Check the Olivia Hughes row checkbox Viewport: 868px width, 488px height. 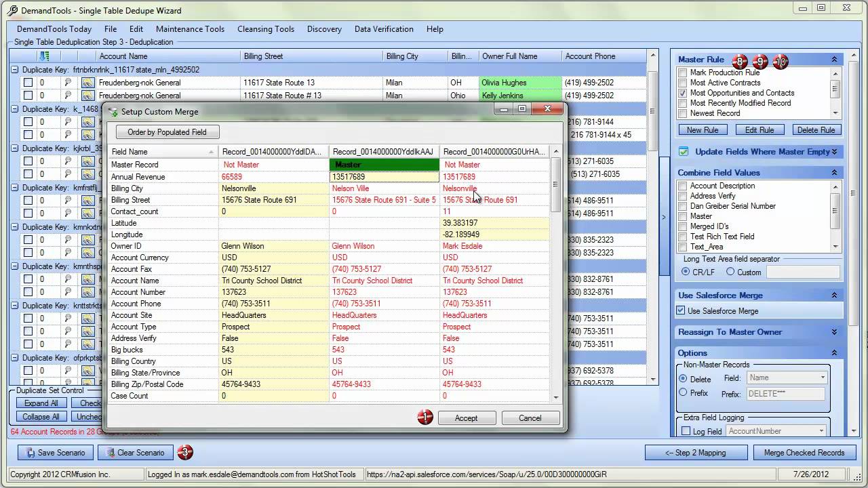point(28,83)
